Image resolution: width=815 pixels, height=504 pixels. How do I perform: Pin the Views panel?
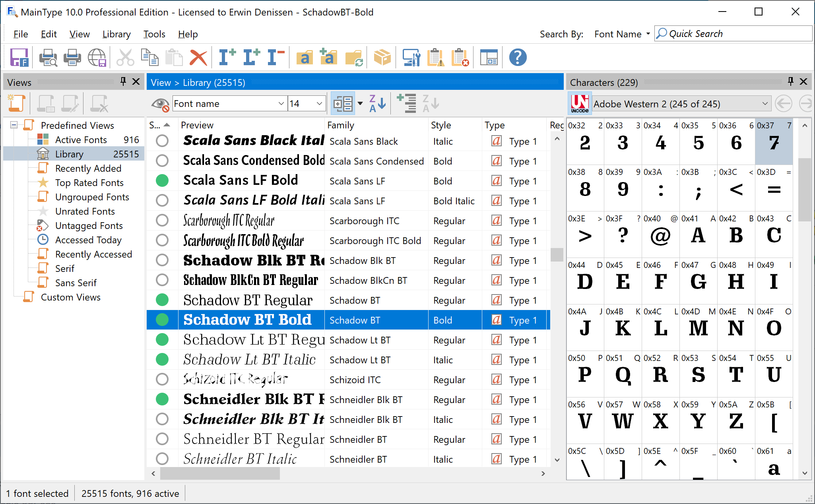click(123, 81)
